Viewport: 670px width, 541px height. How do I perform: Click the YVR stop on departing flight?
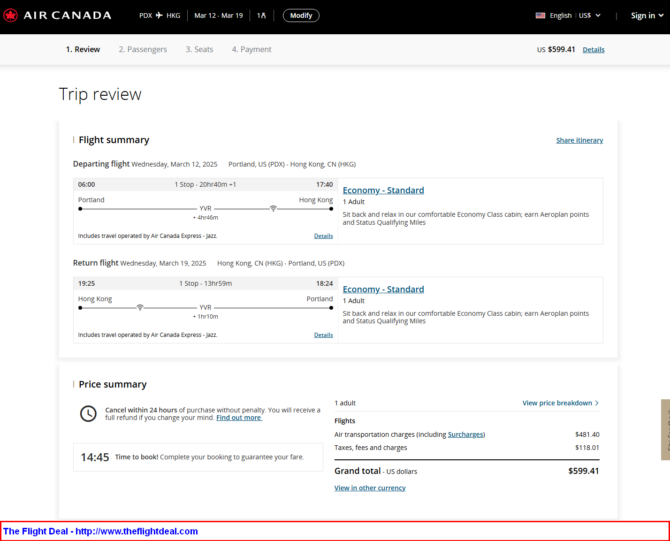point(206,209)
